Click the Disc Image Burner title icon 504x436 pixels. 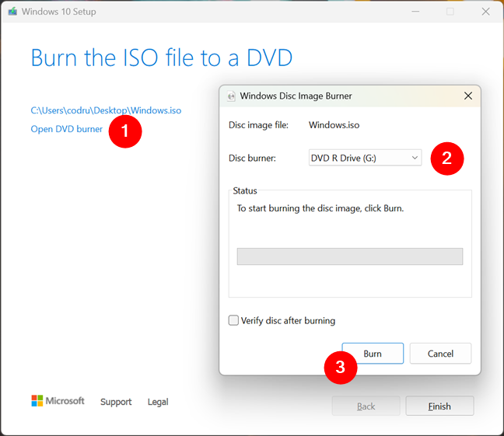pos(231,96)
